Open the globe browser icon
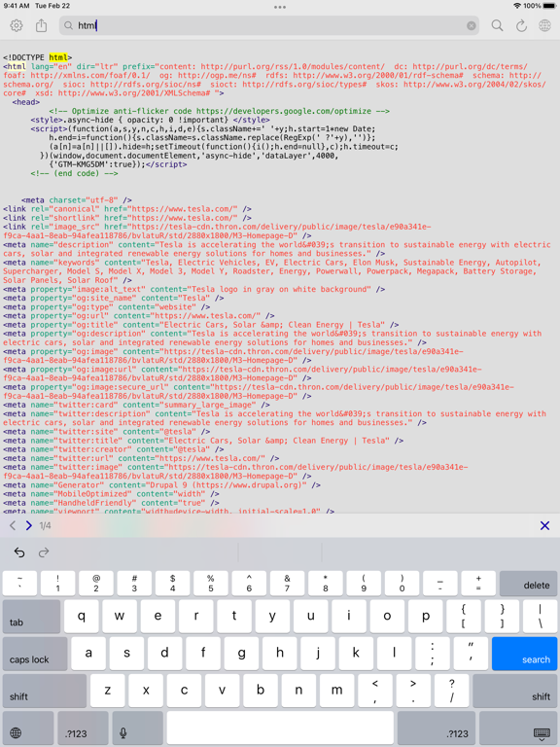 [544, 25]
